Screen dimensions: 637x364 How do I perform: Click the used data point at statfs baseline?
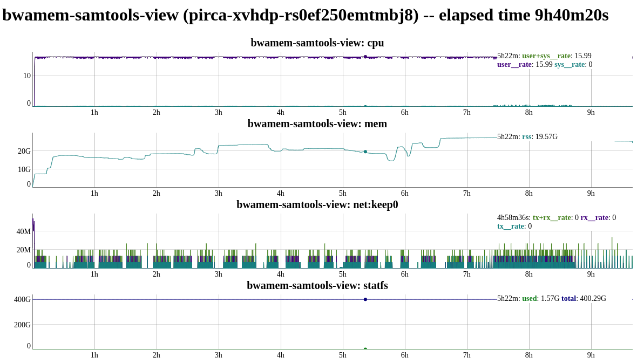365,349
